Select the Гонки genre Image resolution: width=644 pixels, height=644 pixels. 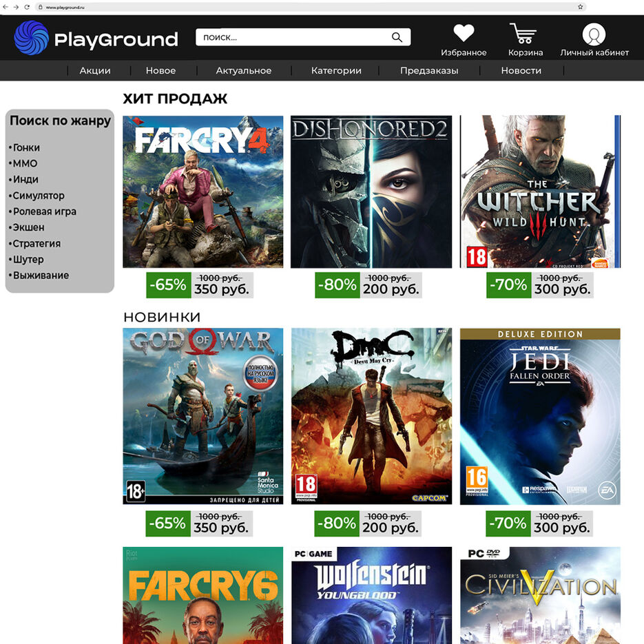tap(25, 147)
